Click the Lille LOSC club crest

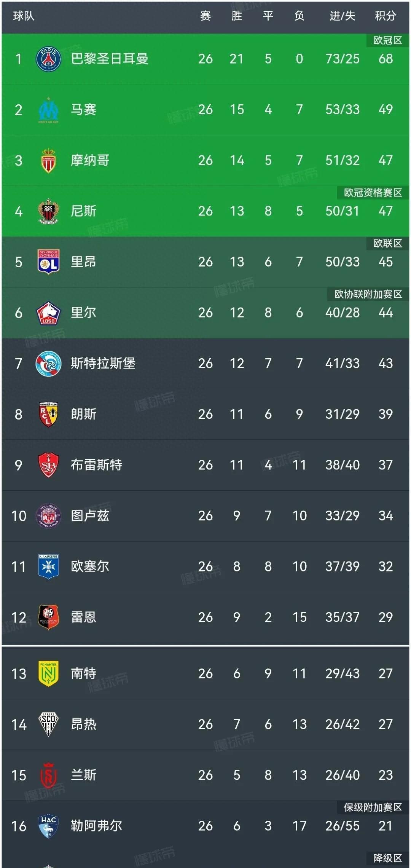click(48, 313)
